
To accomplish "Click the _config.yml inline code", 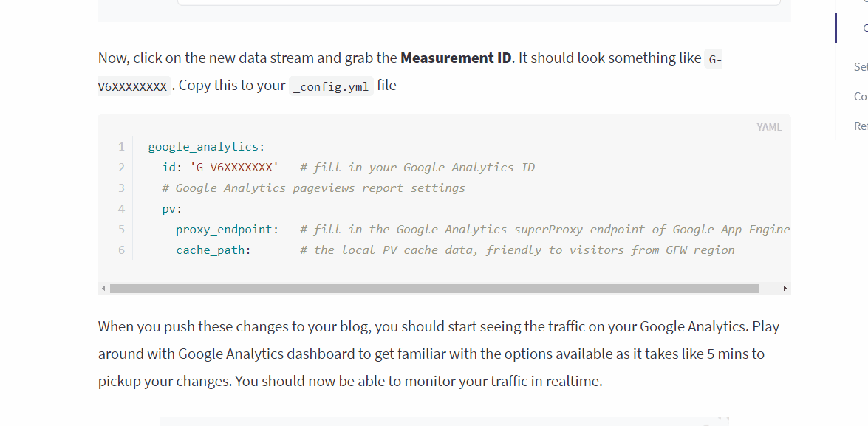I will tap(331, 87).
